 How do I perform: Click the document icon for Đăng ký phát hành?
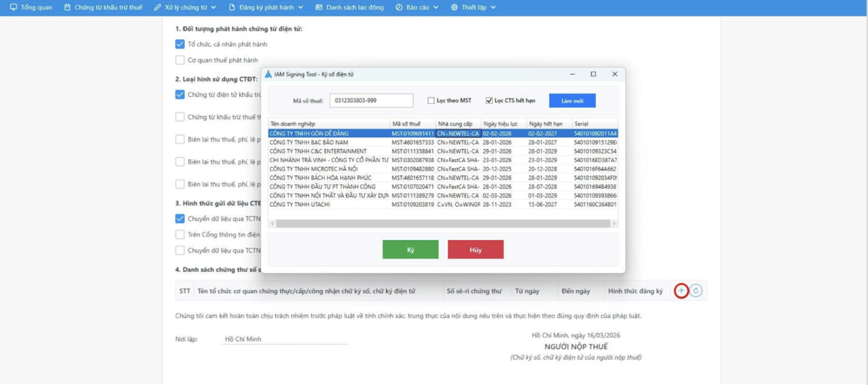pyautogui.click(x=232, y=7)
